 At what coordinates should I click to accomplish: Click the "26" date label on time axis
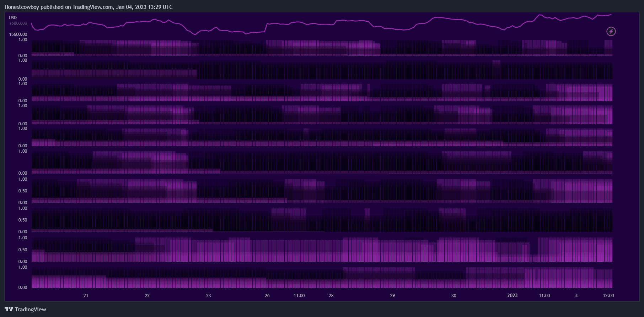click(x=267, y=296)
